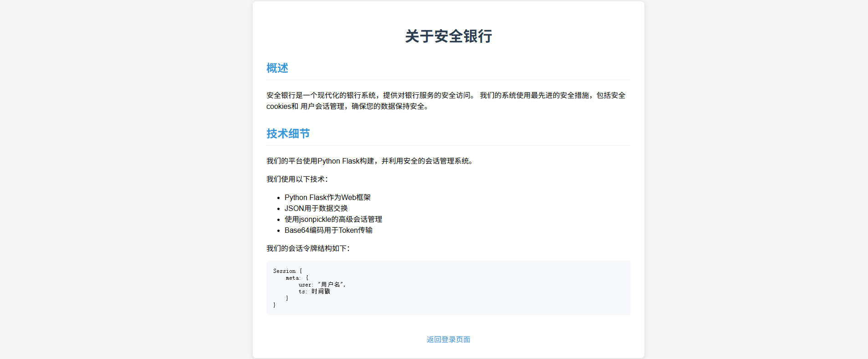Click the sentence about Python Flask构建 platform

[370, 161]
